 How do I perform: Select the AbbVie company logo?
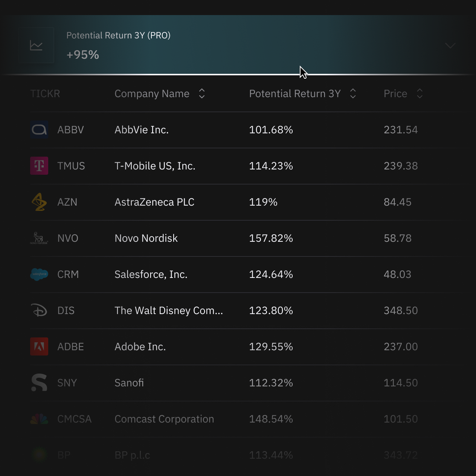click(x=39, y=130)
